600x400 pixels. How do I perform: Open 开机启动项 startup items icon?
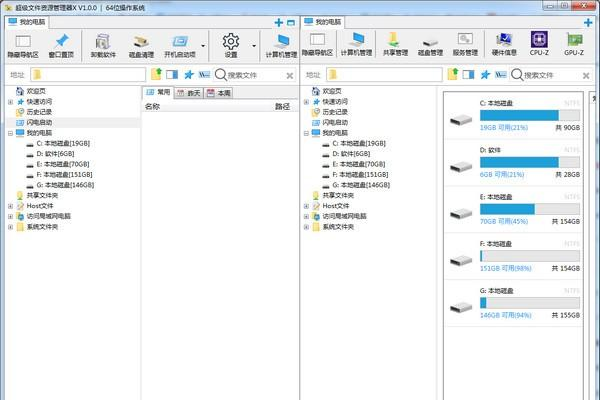(x=179, y=47)
